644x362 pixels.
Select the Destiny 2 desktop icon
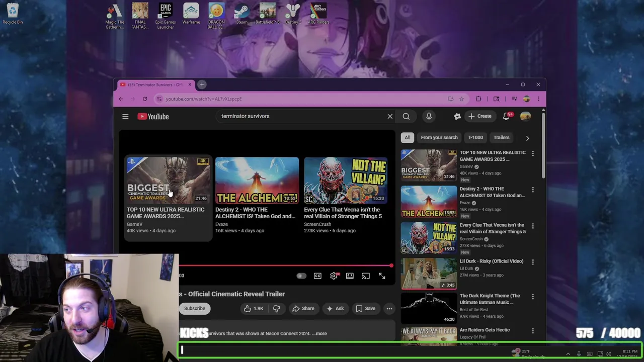tap(293, 14)
